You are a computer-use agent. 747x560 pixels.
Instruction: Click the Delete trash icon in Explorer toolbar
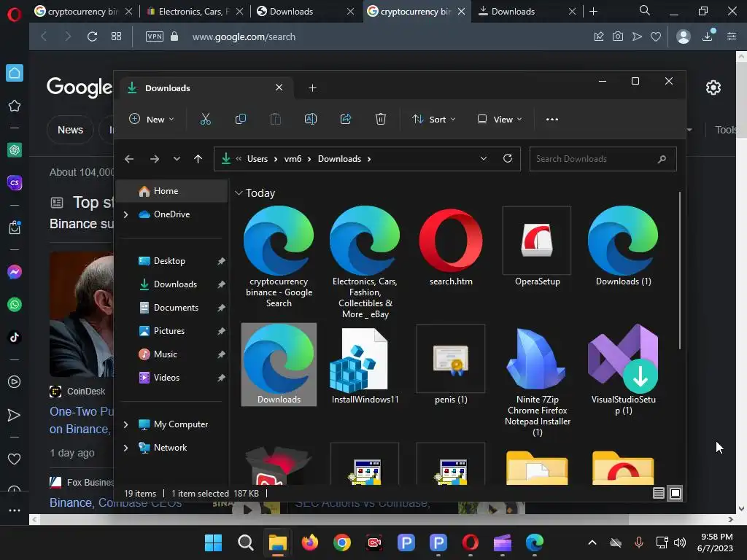coord(380,119)
